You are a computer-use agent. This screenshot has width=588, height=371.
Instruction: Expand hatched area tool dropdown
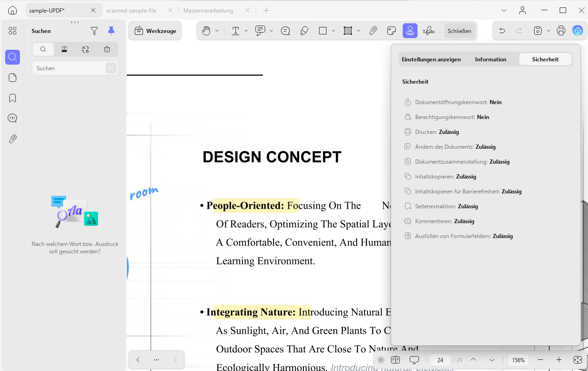click(x=359, y=31)
